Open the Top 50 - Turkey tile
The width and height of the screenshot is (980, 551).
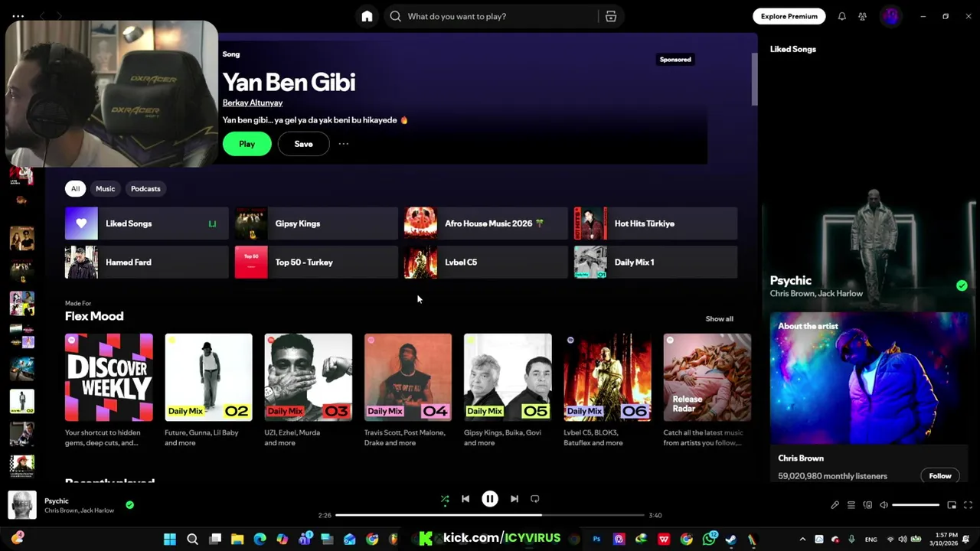point(316,262)
